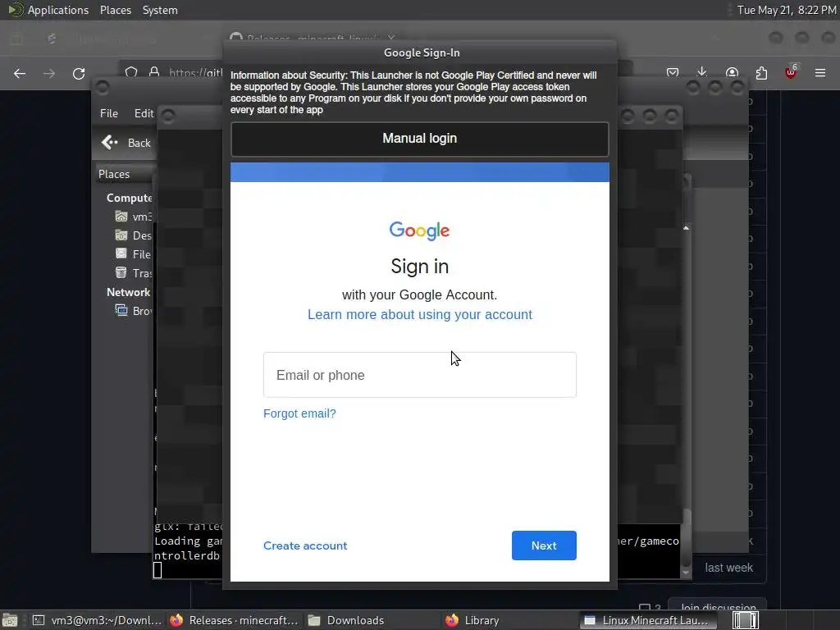The width and height of the screenshot is (840, 630).
Task: Click the uBlock Origin extension icon
Action: pos(791,72)
